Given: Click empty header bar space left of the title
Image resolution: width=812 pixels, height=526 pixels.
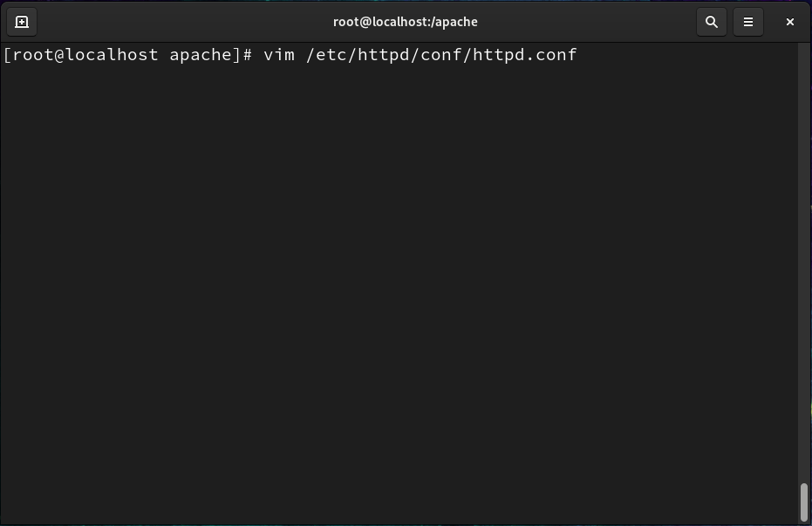Looking at the screenshot, I should point(181,22).
